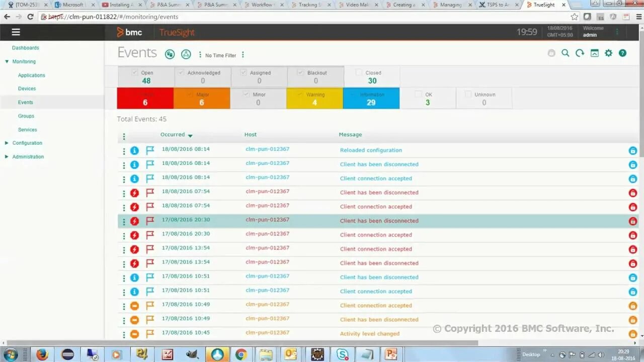Open the hamburger navigation menu
This screenshot has width=644, height=362.
point(16,32)
